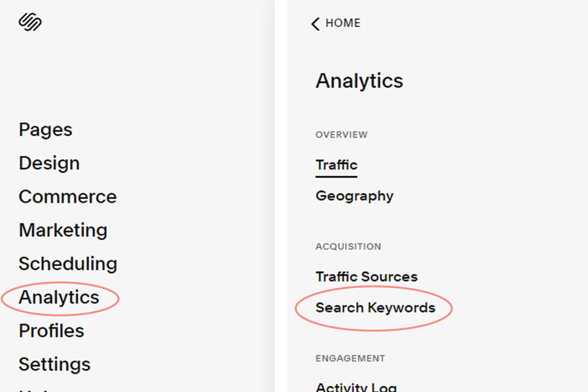Click the ENGAGEMENT section label
588x392 pixels.
tap(350, 359)
